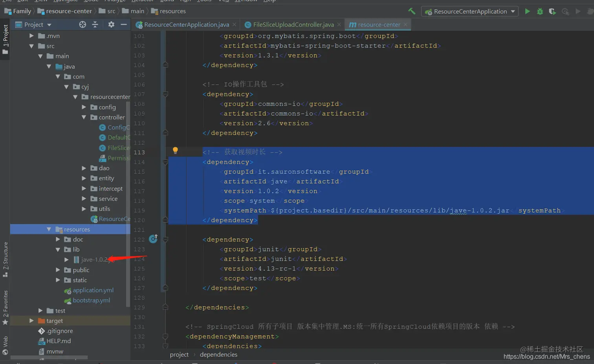The image size is (594, 364).
Task: Toggle the fold marker at line 107
Action: pyautogui.click(x=165, y=94)
